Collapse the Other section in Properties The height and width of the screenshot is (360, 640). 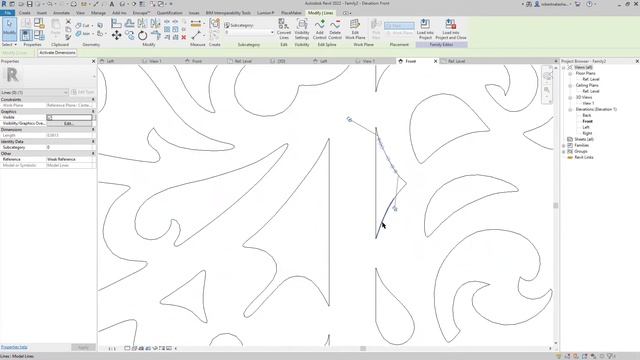pyautogui.click(x=93, y=153)
